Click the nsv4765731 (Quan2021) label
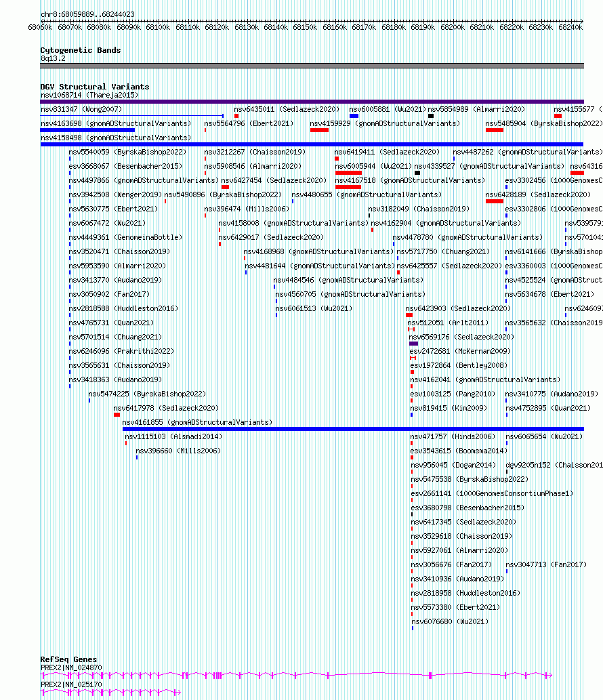Image resolution: width=603 pixels, height=700 pixels. 111,324
